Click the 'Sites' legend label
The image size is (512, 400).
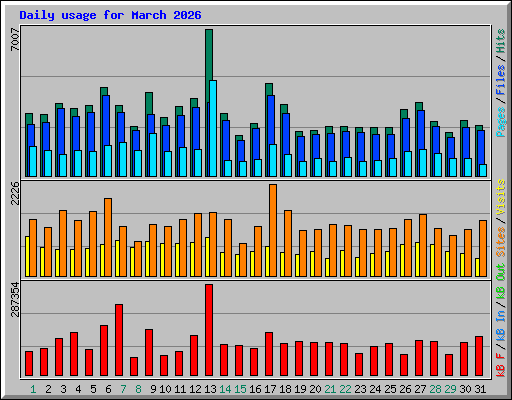[501, 242]
